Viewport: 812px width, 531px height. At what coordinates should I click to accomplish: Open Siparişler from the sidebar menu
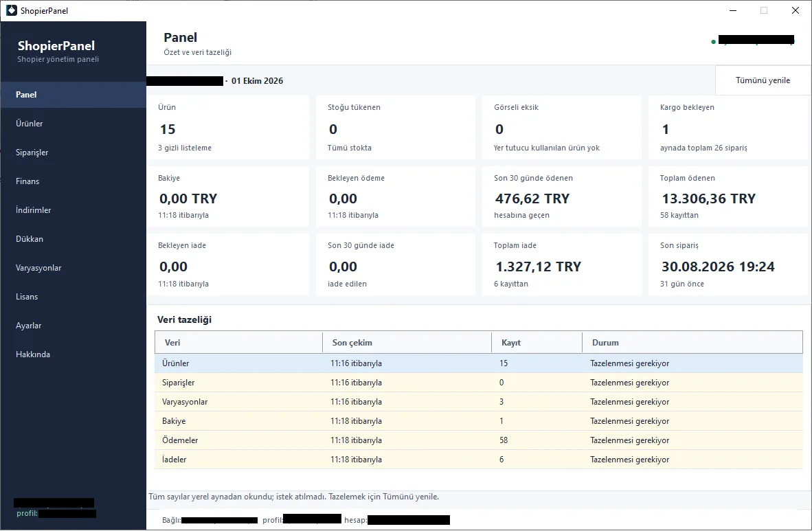(73, 152)
